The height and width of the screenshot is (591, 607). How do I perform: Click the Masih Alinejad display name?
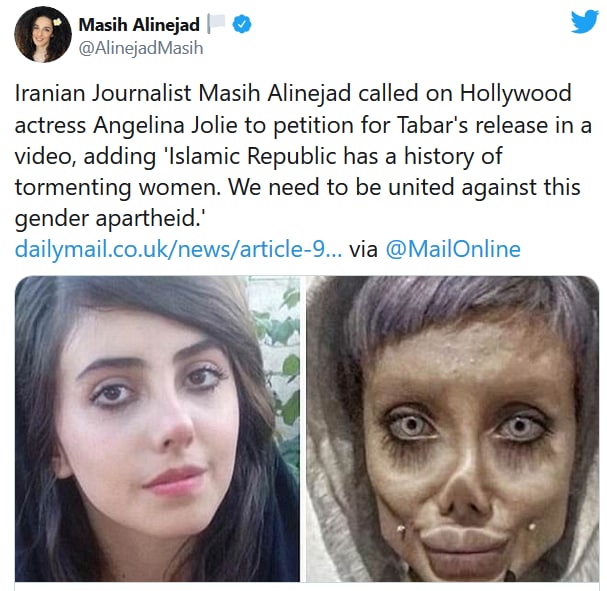click(139, 25)
